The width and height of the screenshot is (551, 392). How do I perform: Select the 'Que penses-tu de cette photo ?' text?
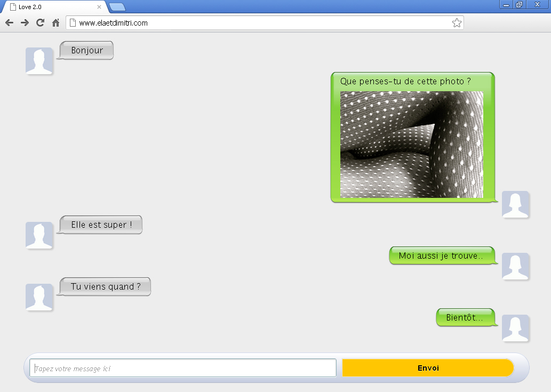pyautogui.click(x=405, y=82)
